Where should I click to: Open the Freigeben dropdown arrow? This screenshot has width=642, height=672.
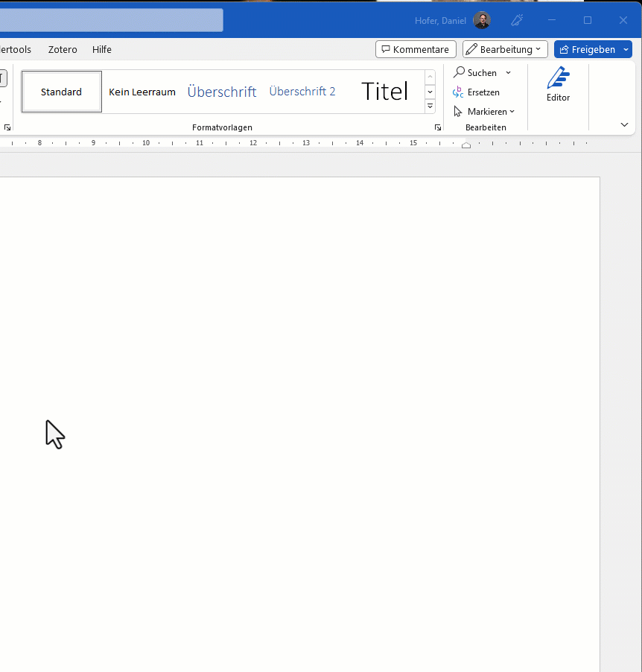coord(626,49)
